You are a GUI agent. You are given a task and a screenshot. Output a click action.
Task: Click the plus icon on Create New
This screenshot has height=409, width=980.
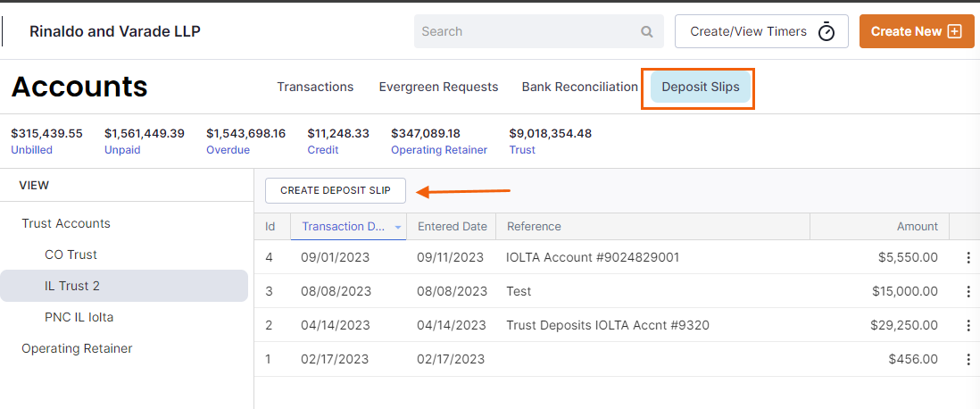coord(954,31)
